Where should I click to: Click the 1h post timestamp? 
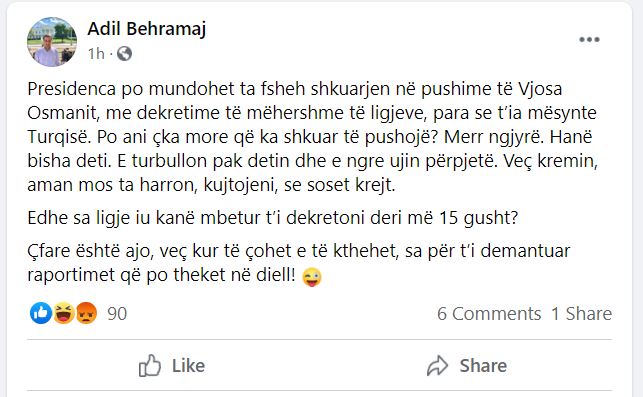click(96, 53)
